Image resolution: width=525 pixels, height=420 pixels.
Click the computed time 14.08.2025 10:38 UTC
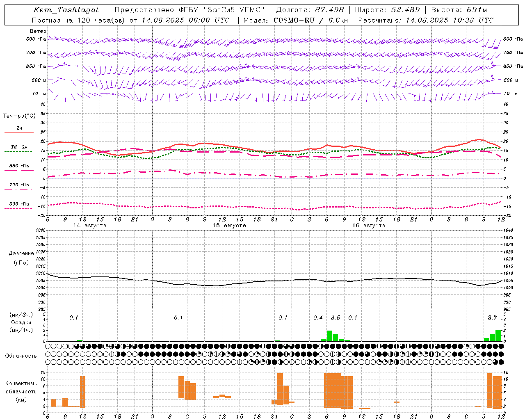coord(450,20)
